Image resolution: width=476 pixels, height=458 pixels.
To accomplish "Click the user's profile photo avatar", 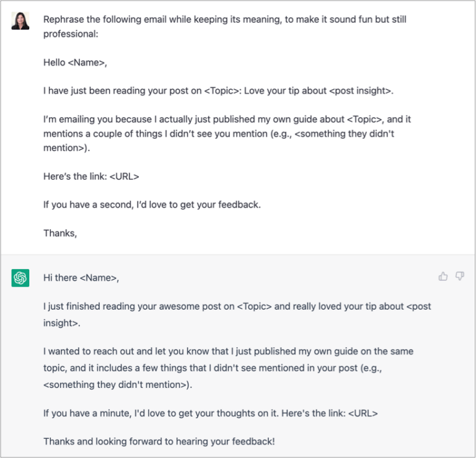I will 20,20.
